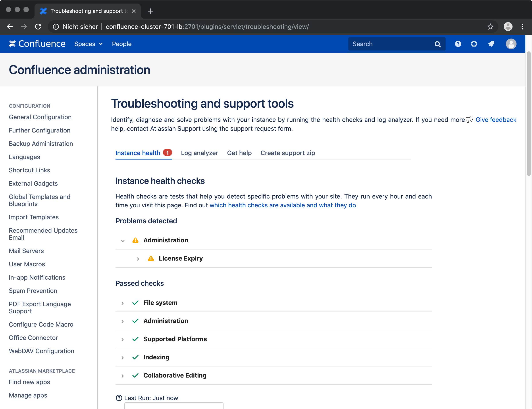532x409 pixels.
Task: Open the notifications rocket icon
Action: pos(491,44)
